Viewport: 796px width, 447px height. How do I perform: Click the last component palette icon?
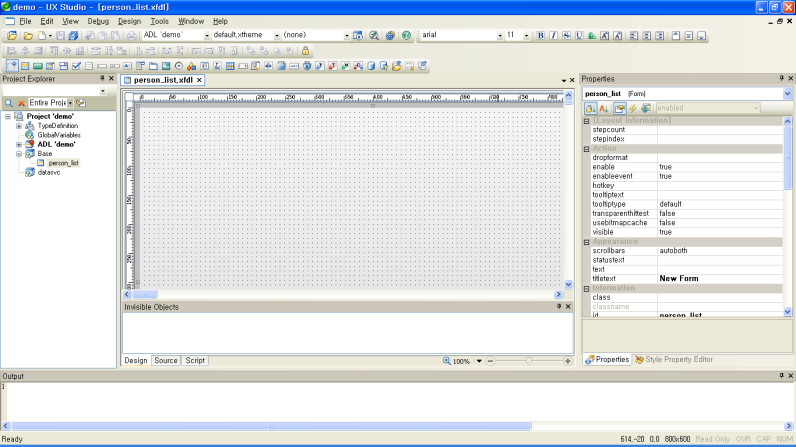coord(422,66)
